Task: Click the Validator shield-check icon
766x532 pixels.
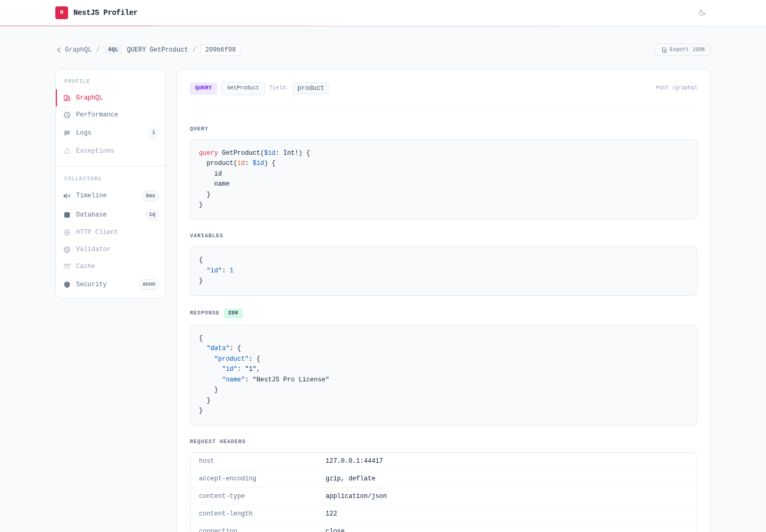Action: coord(67,250)
